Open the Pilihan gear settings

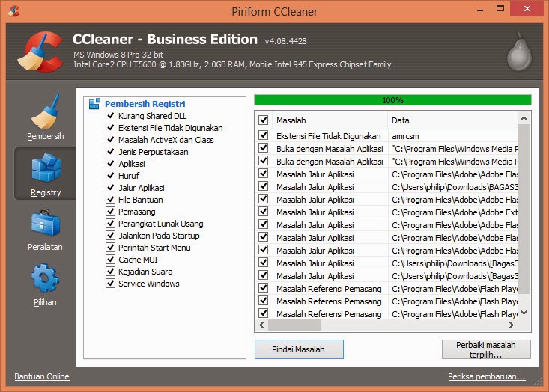(x=45, y=285)
